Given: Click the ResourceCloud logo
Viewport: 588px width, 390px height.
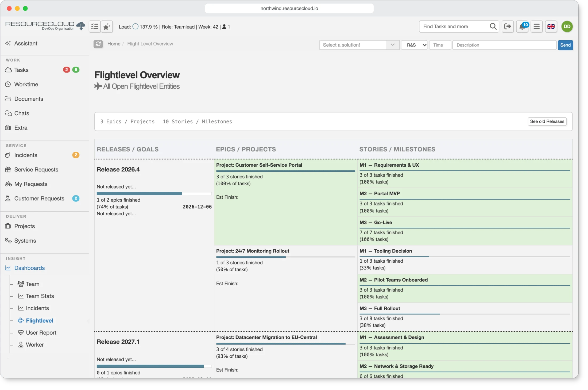Looking at the screenshot, I should point(45,26).
